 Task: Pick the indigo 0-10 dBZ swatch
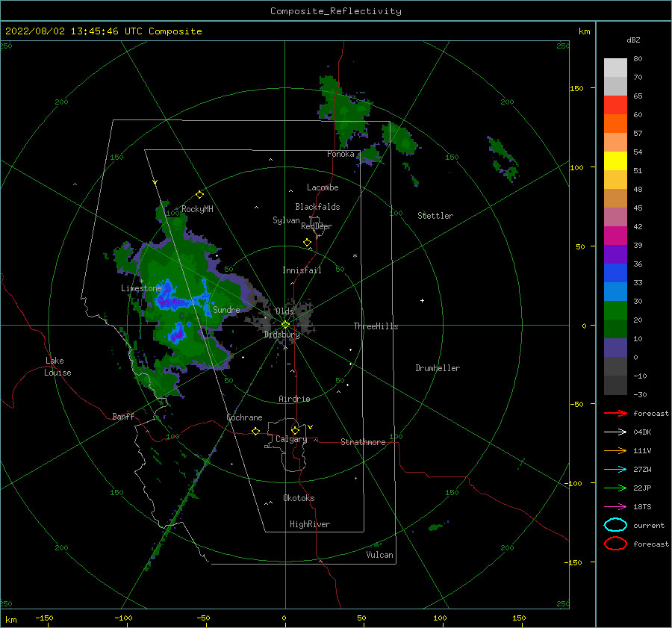(615, 348)
